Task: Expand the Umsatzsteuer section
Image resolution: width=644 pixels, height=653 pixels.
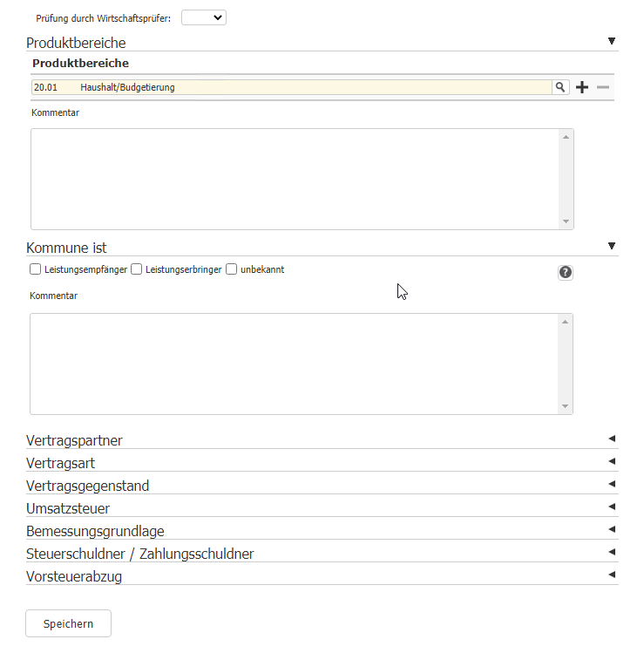Action: pos(612,507)
